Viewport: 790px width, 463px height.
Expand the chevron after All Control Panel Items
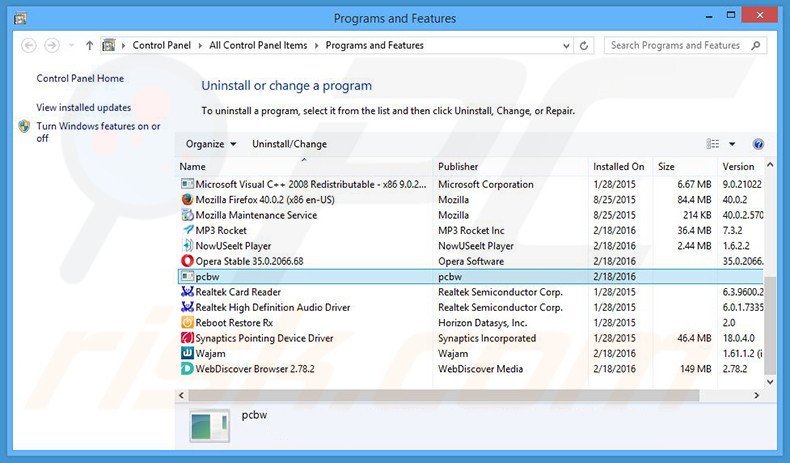coord(316,45)
